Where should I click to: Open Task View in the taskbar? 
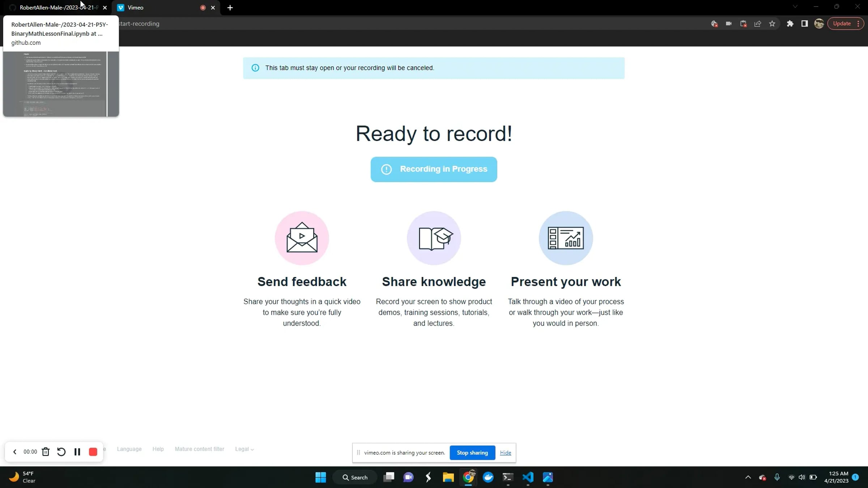(389, 478)
